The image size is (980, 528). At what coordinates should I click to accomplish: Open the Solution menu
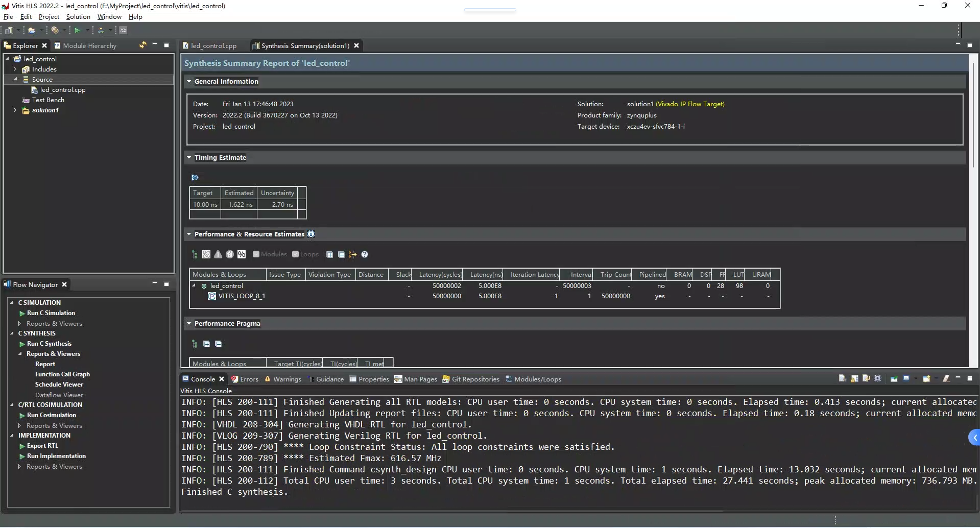pos(78,16)
